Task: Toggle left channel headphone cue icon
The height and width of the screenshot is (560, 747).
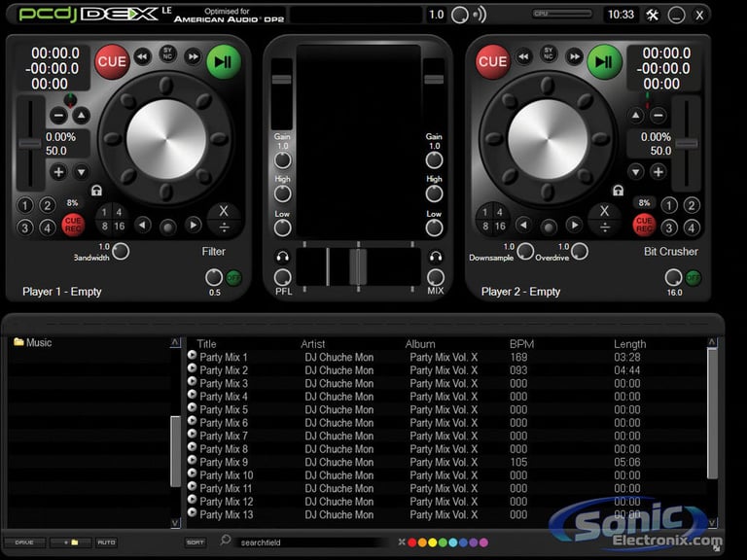Action: click(x=282, y=257)
